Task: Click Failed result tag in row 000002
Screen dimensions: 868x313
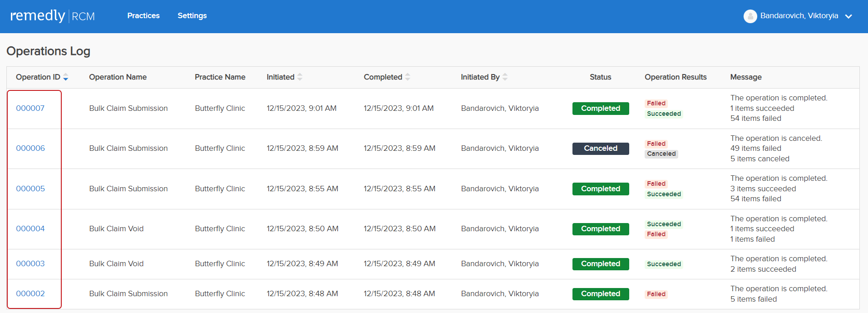Action: pyautogui.click(x=656, y=294)
